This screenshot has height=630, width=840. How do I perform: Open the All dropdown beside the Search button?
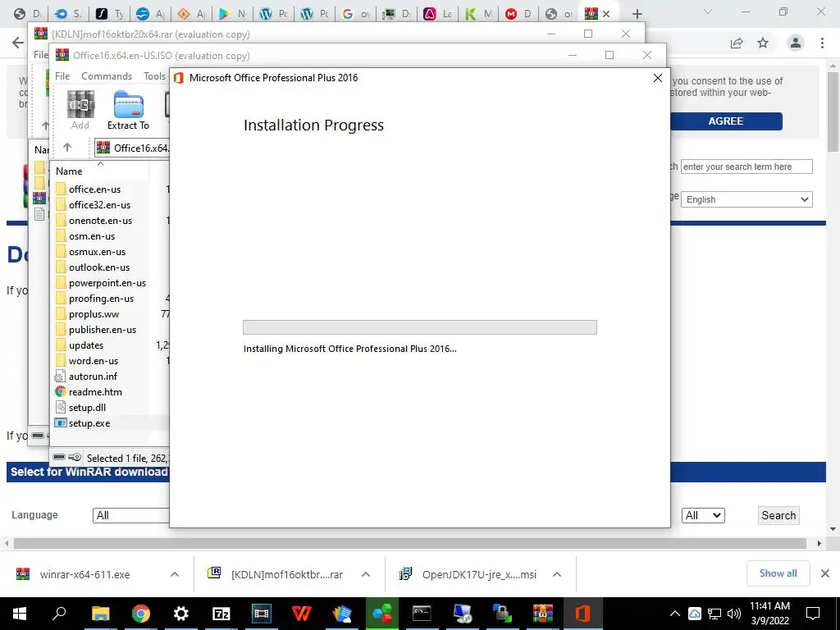[x=703, y=515]
